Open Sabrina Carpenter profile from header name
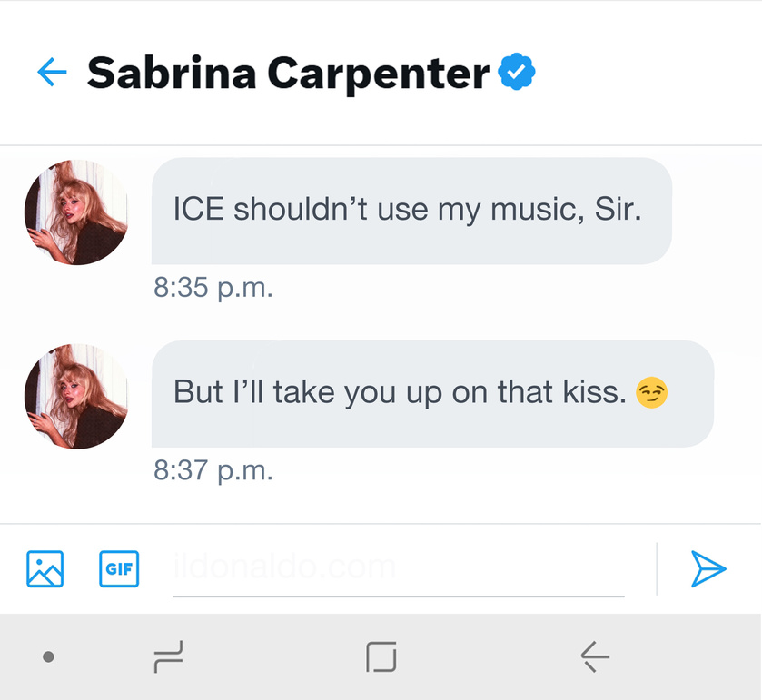This screenshot has width=762, height=700. click(x=288, y=73)
